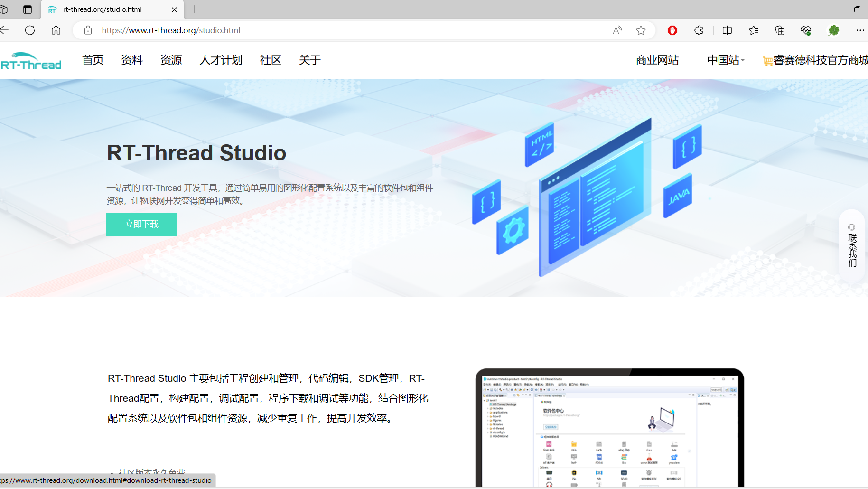Open the 社区 navigation menu
The image size is (868, 489).
tap(270, 60)
